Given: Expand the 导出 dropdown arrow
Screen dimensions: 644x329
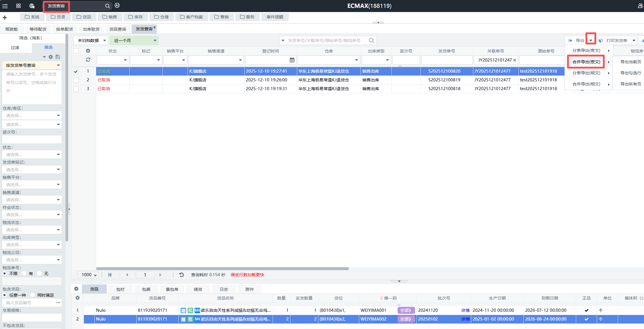Looking at the screenshot, I should click(x=591, y=41).
